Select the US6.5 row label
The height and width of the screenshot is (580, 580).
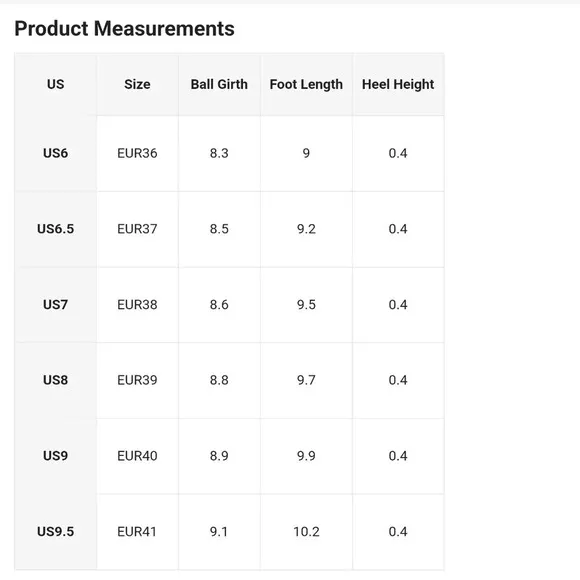pos(55,229)
